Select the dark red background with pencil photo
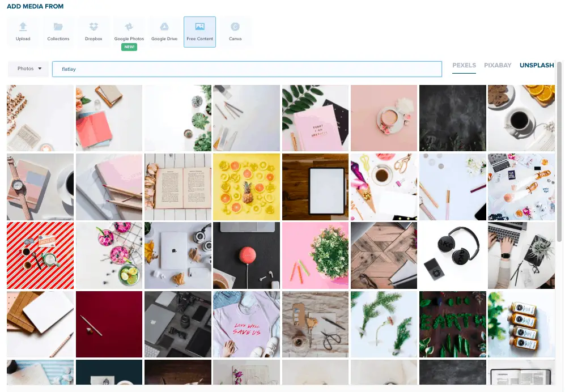The image size is (565, 392). [x=109, y=324]
